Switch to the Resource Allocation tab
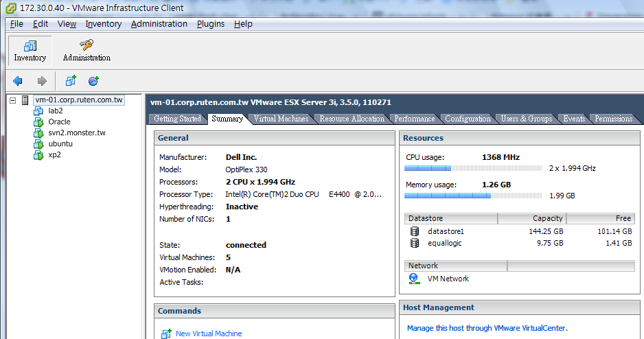644x339 pixels. 352,119
